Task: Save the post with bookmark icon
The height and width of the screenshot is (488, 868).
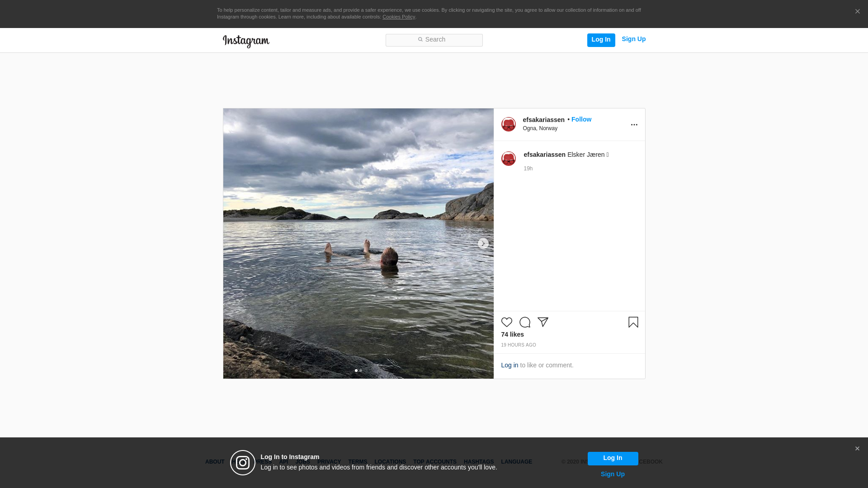Action: pos(633,322)
